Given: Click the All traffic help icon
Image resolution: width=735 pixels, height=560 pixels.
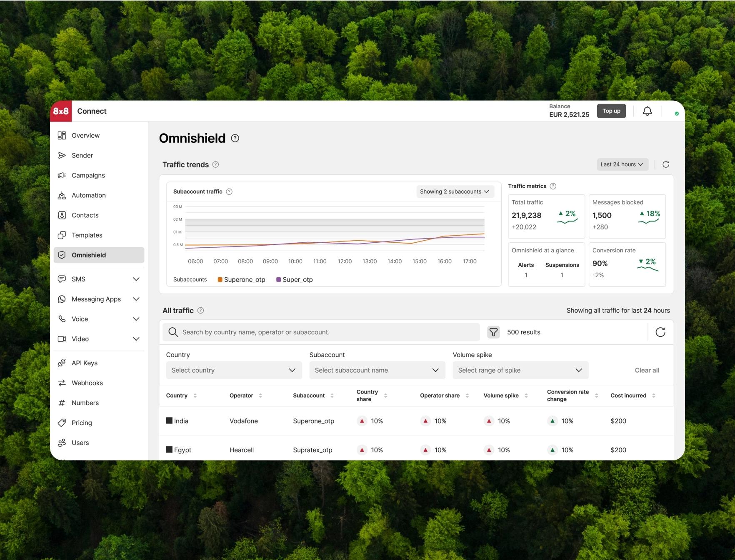Looking at the screenshot, I should click(x=200, y=311).
